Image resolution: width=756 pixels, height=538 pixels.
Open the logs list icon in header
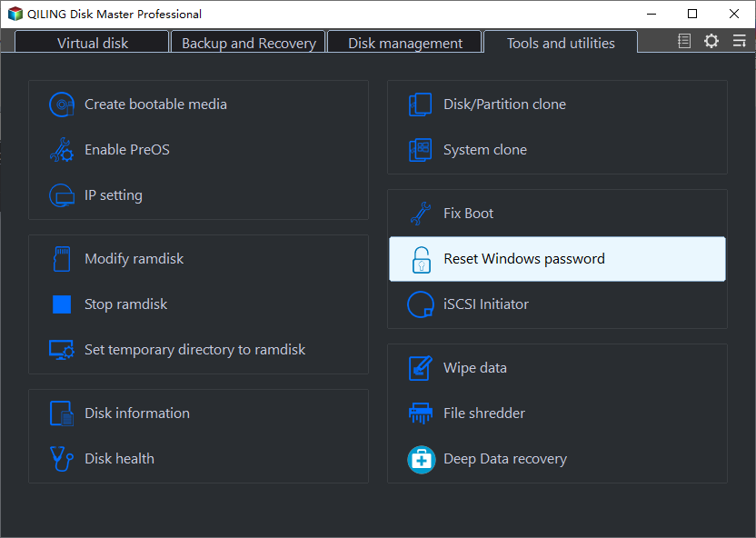click(684, 41)
